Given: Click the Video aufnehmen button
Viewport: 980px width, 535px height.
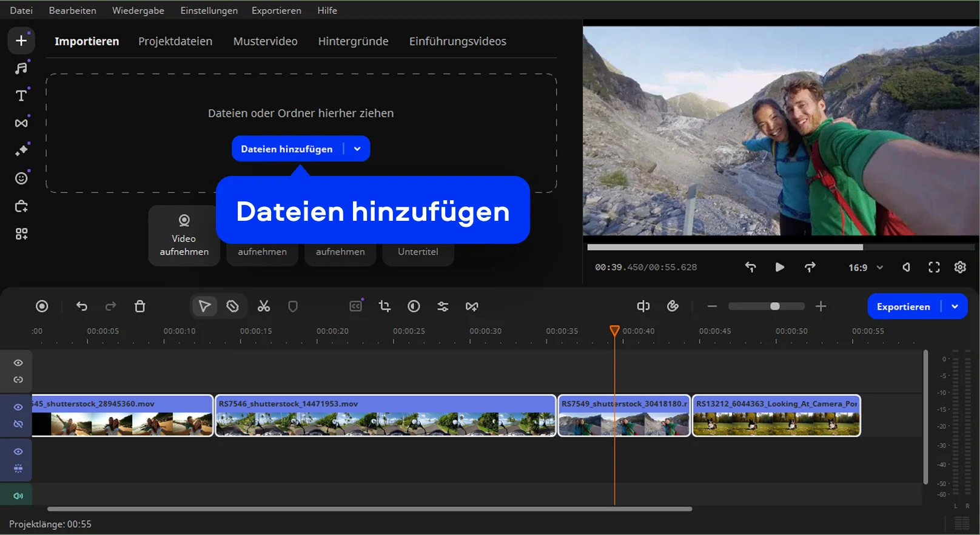Looking at the screenshot, I should pyautogui.click(x=184, y=236).
